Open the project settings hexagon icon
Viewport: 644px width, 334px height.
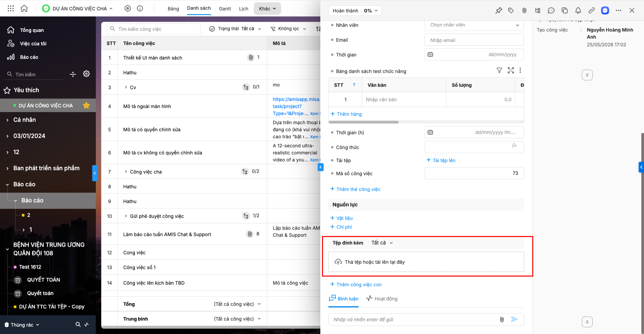(127, 8)
